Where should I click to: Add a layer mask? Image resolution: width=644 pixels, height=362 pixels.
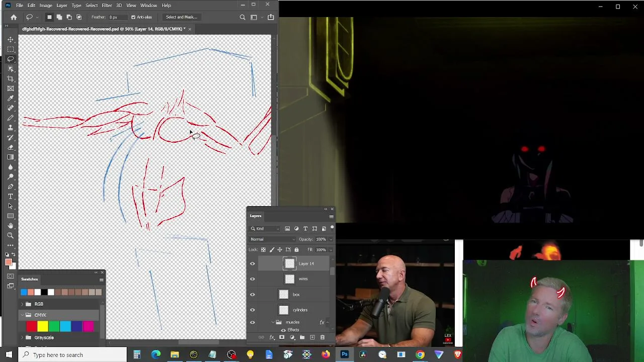282,337
